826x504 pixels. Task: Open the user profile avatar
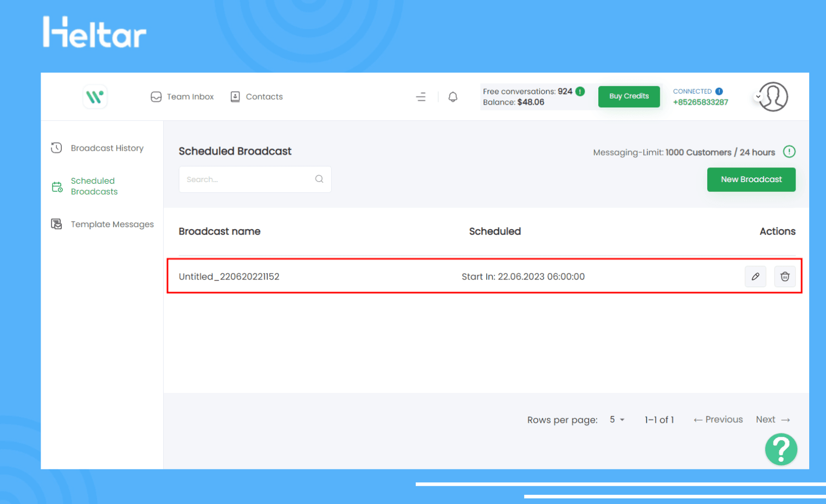(x=773, y=96)
